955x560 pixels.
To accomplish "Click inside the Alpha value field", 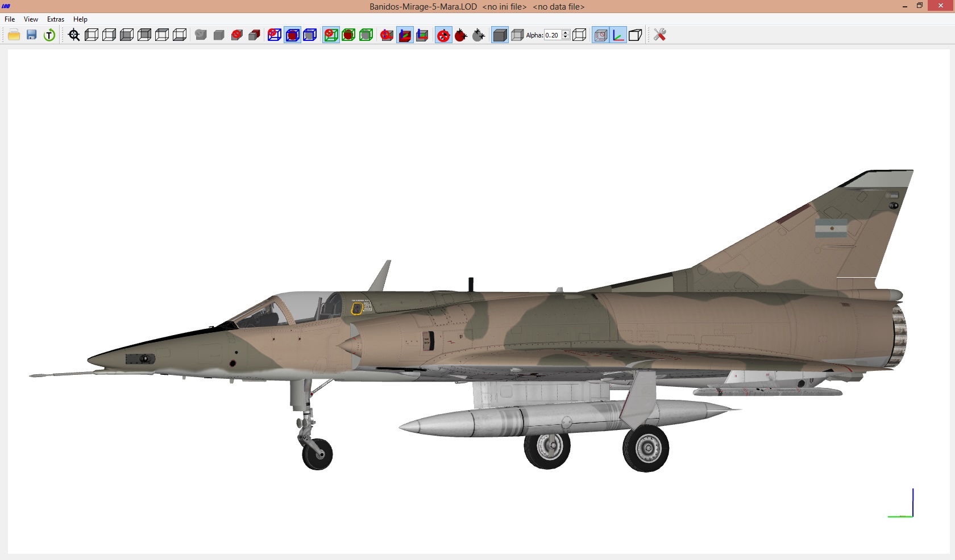I will (x=553, y=35).
